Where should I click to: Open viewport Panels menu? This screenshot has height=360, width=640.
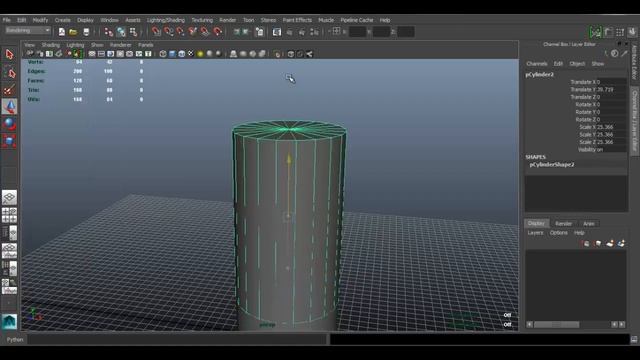click(146, 45)
